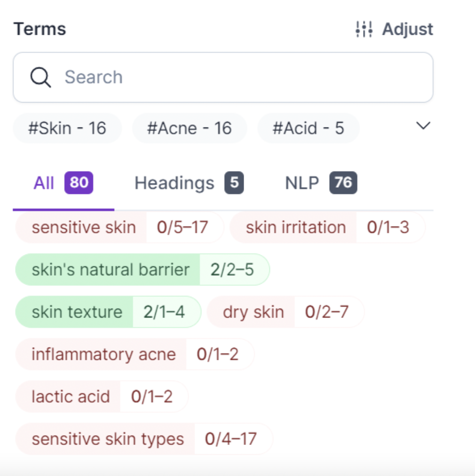
Task: Click the Adjust button label
Action: pyautogui.click(x=407, y=29)
